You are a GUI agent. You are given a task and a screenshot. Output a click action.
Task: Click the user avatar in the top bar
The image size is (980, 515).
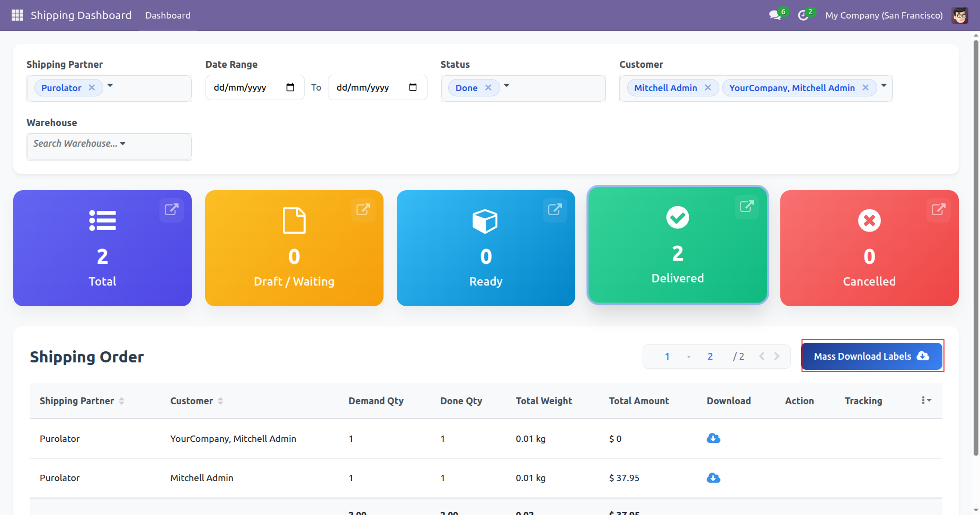[x=959, y=15]
